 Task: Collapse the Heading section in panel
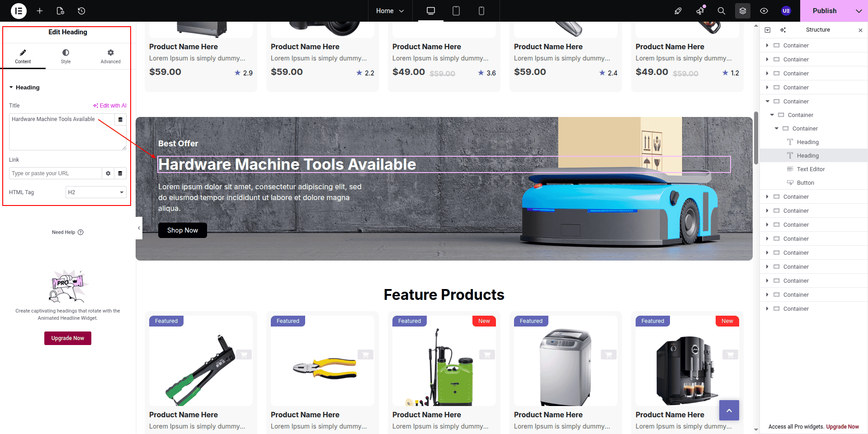(x=11, y=88)
